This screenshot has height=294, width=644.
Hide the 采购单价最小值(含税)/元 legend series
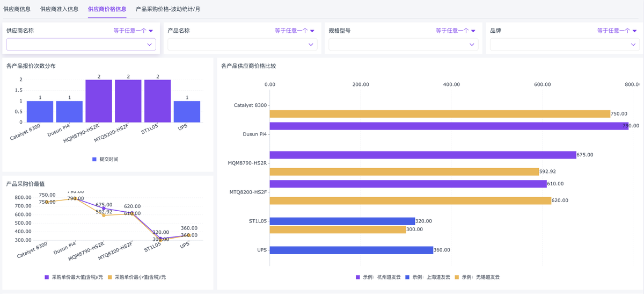pos(137,277)
